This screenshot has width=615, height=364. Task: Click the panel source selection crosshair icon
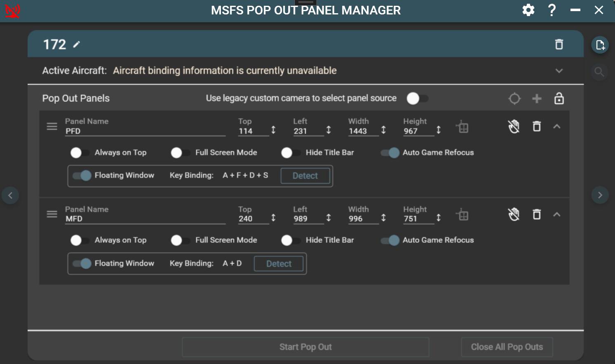pos(514,99)
